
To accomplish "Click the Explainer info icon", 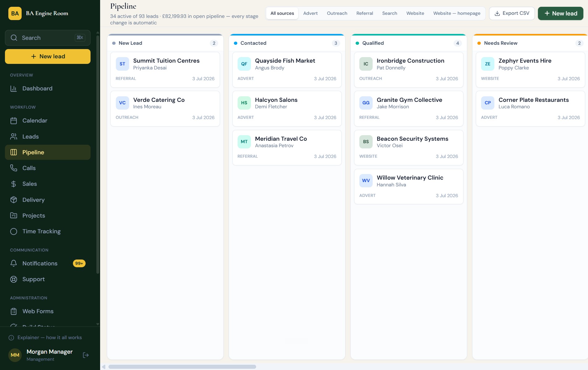I will (x=11, y=338).
